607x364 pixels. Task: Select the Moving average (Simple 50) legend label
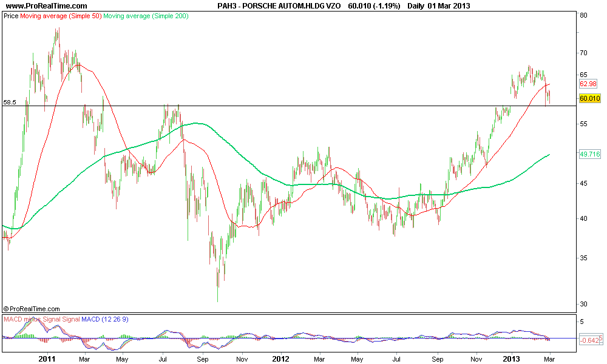pos(61,16)
